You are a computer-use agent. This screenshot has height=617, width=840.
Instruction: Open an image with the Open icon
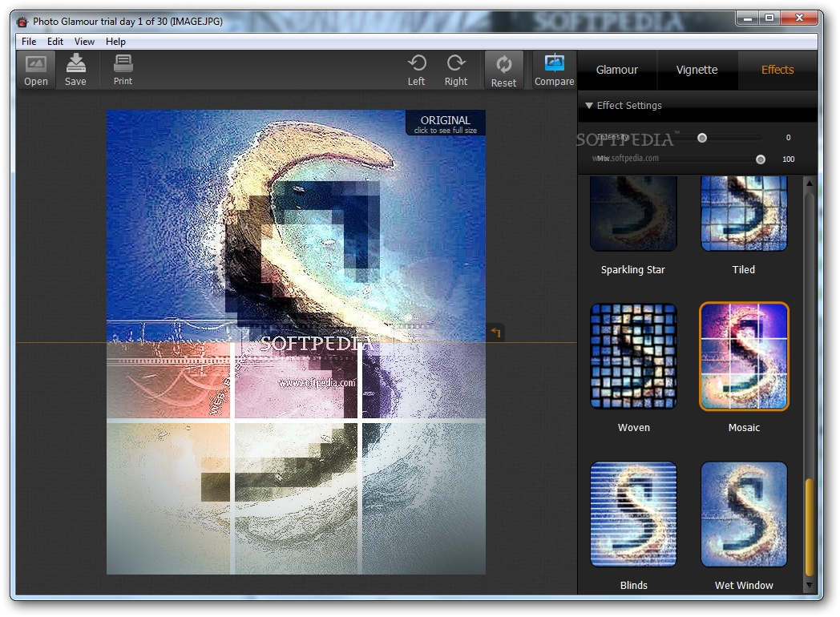pyautogui.click(x=36, y=71)
